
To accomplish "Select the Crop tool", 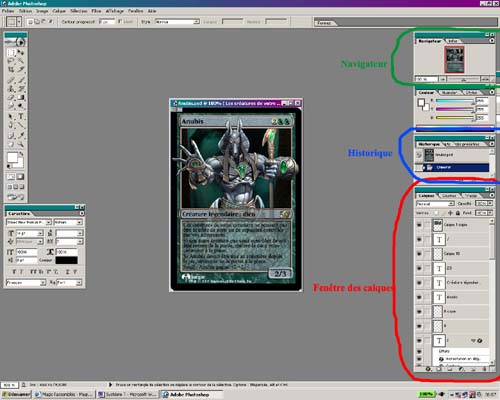I will 11,69.
